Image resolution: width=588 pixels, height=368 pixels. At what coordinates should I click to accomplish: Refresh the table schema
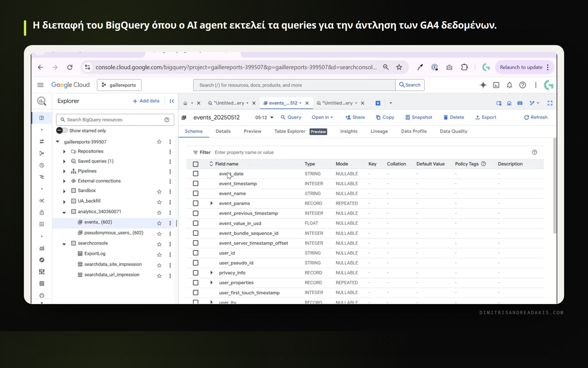[x=536, y=117]
